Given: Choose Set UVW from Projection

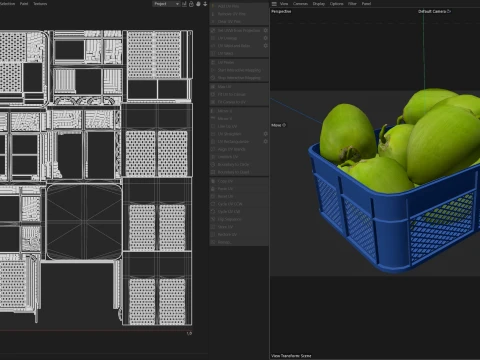Looking at the screenshot, I should point(236,30).
